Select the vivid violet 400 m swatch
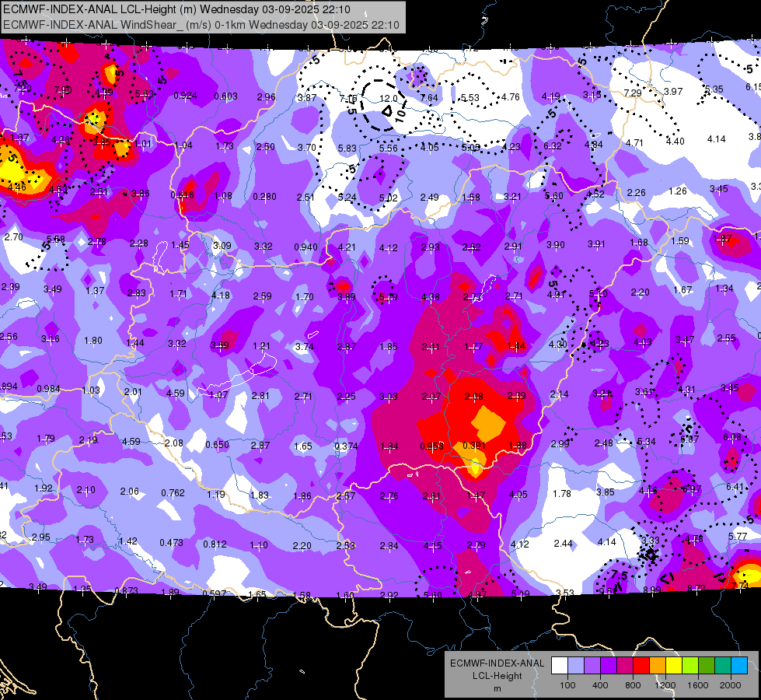 [609, 666]
